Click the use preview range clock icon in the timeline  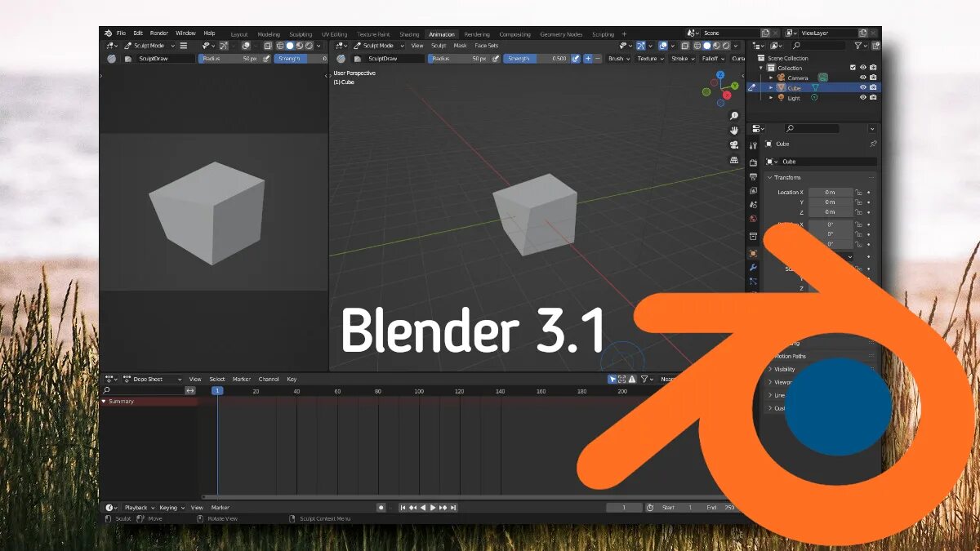pyautogui.click(x=650, y=508)
